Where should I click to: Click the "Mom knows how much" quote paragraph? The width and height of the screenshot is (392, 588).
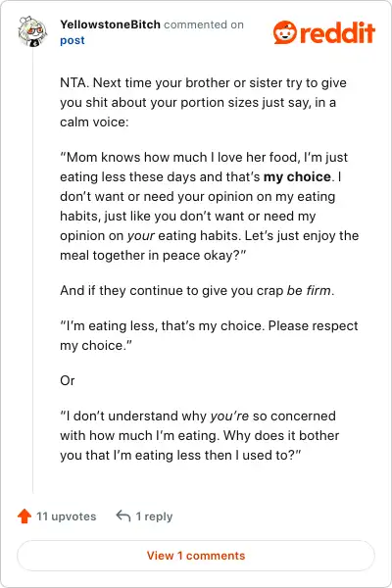point(210,206)
